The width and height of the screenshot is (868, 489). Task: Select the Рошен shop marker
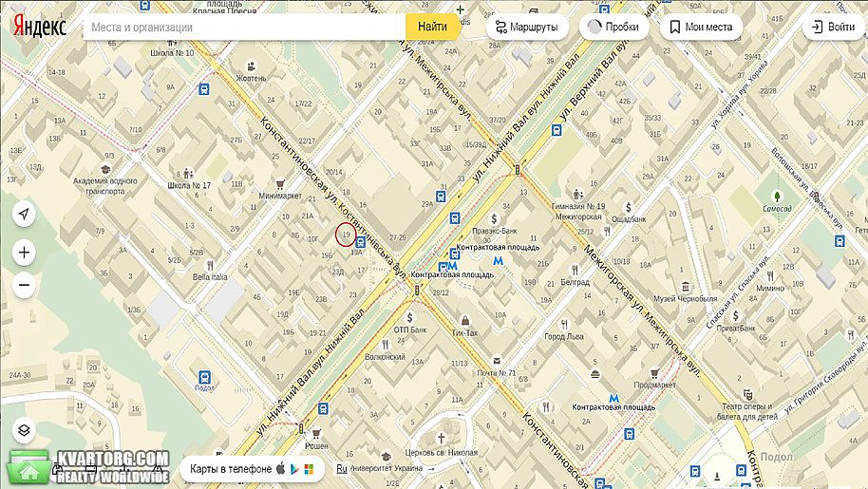pos(316,434)
